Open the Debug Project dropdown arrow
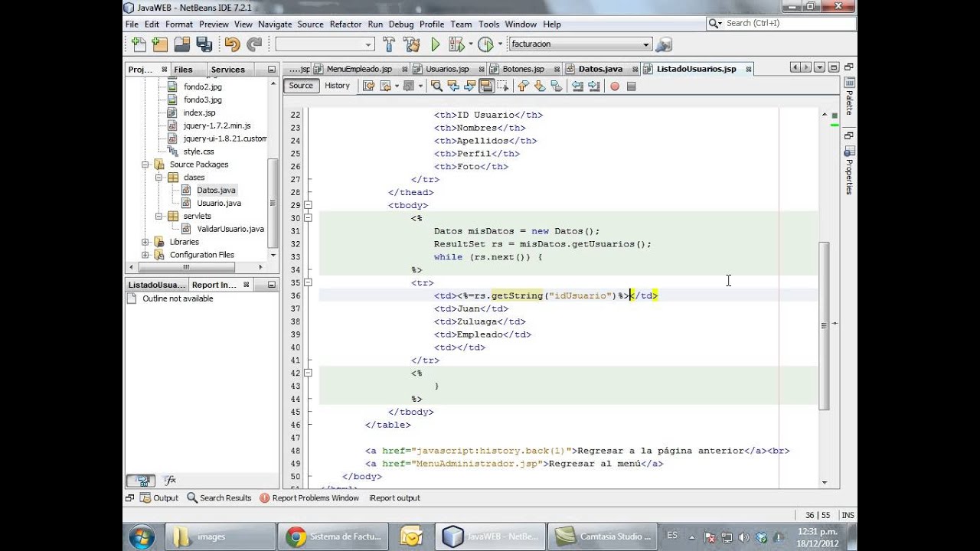The width and height of the screenshot is (980, 551). coord(470,44)
